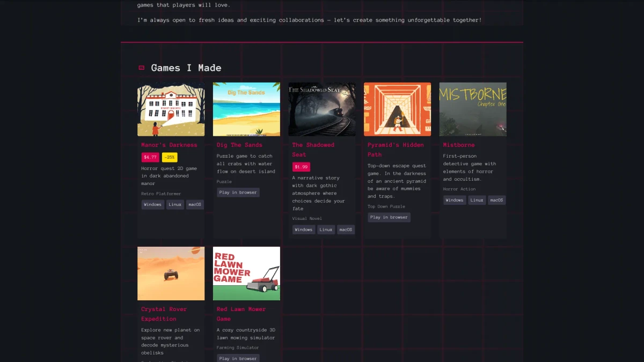Click the Windows platform tag under Mistborne
The image size is (644, 362).
pyautogui.click(x=454, y=200)
